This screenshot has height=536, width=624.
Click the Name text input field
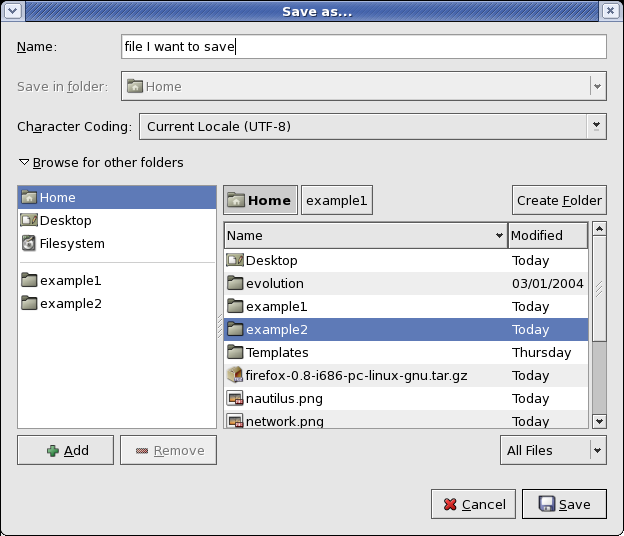click(x=364, y=47)
